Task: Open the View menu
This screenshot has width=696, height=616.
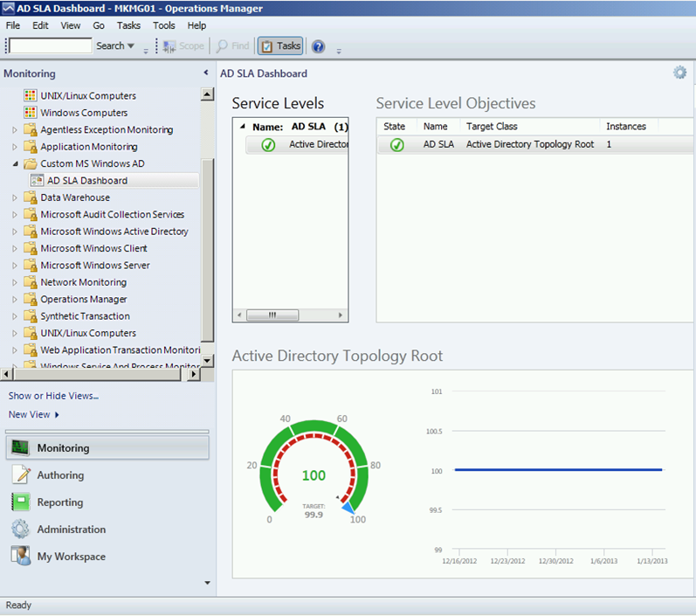Action: [x=71, y=25]
